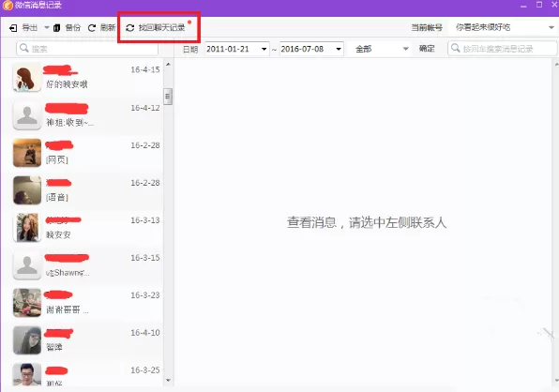Click contact list scrollbar down arrow
The width and height of the screenshot is (559, 392).
[x=168, y=380]
